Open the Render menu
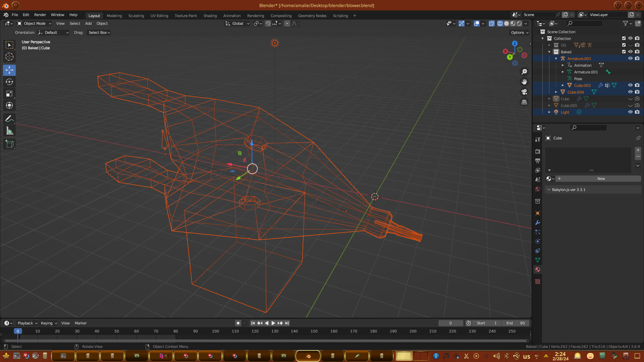The image size is (644, 362). (x=40, y=15)
